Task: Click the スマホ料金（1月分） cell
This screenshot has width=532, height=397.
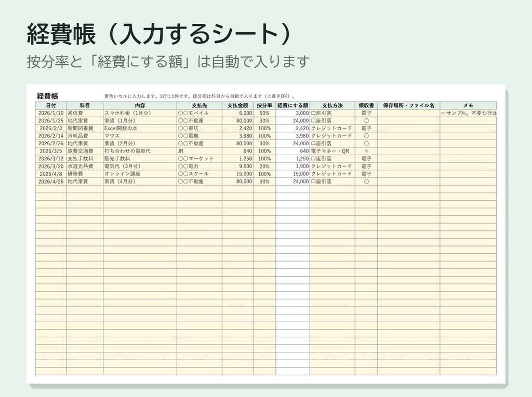Action: pyautogui.click(x=140, y=113)
